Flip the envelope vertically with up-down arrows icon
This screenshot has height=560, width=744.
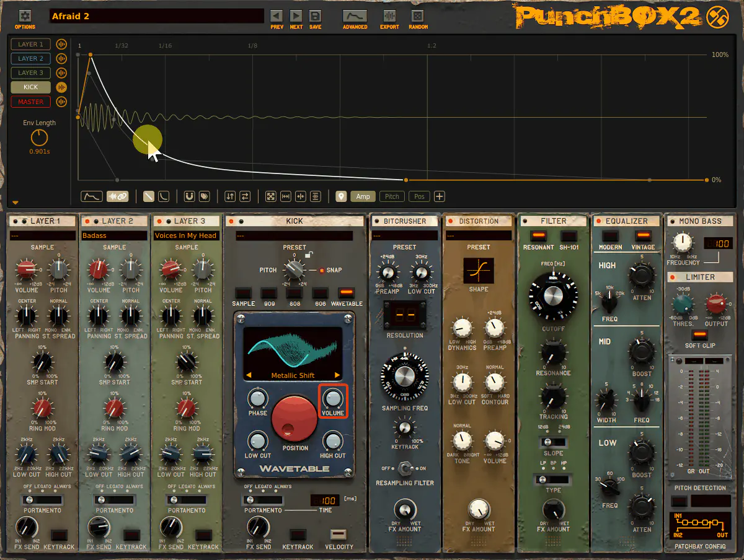click(230, 196)
